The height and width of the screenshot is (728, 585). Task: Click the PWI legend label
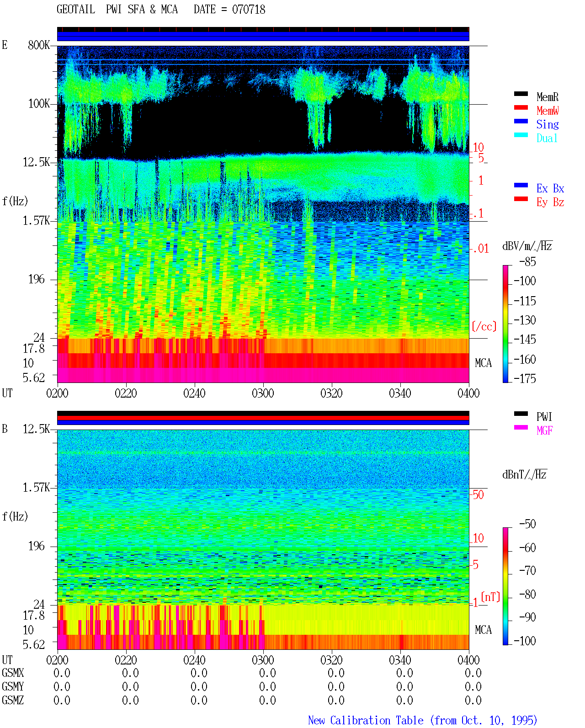click(544, 417)
